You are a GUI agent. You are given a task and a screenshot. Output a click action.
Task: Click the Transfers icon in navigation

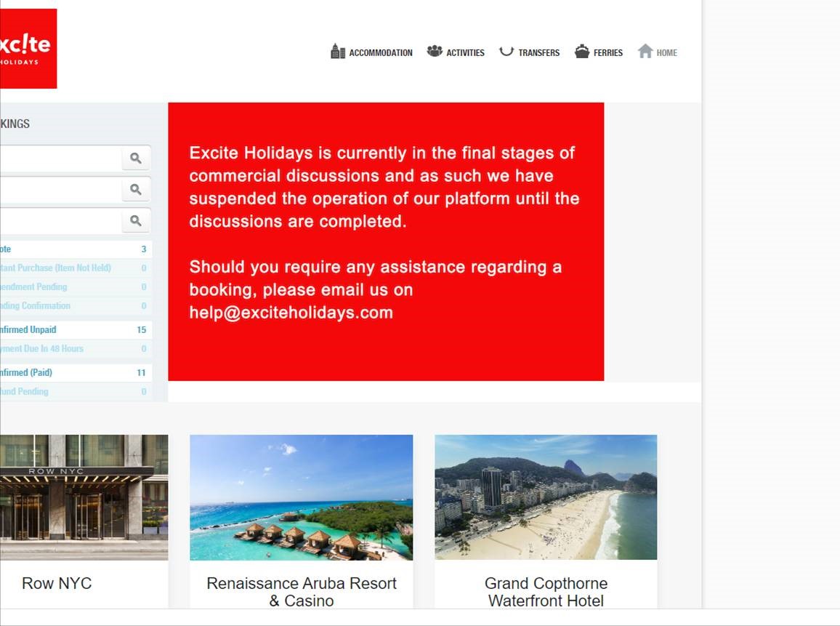tap(506, 52)
